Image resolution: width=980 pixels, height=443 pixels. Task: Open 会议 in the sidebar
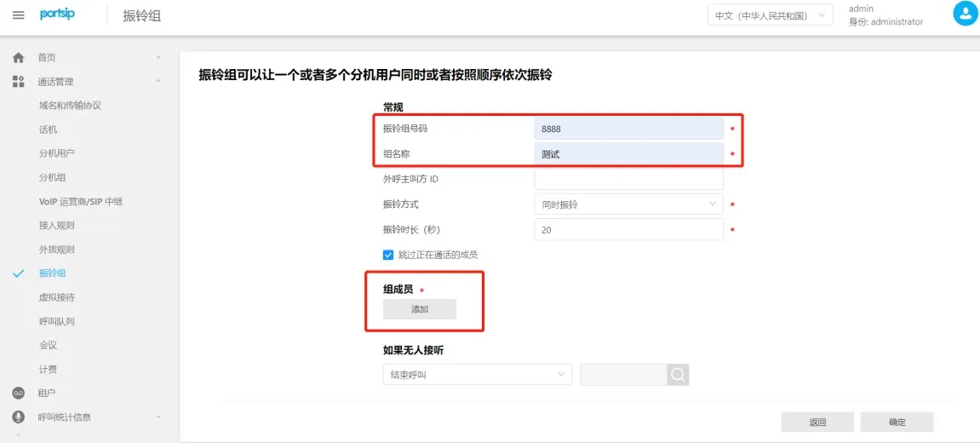[49, 345]
